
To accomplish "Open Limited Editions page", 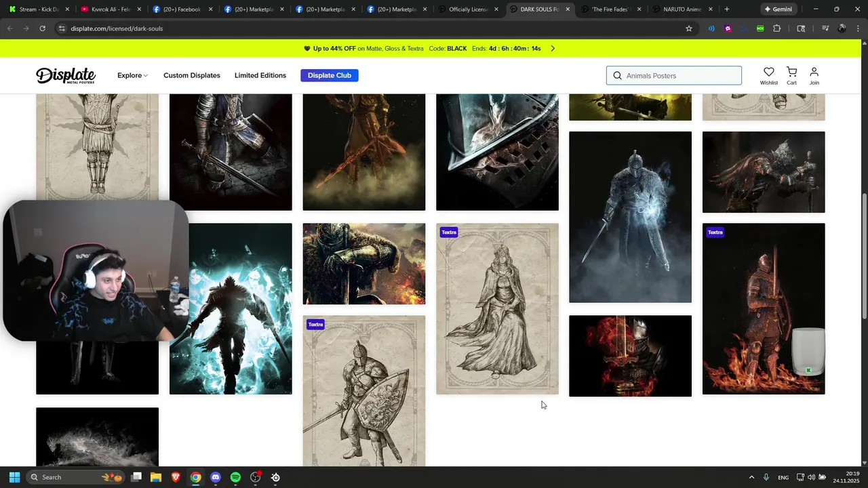I will pos(260,75).
